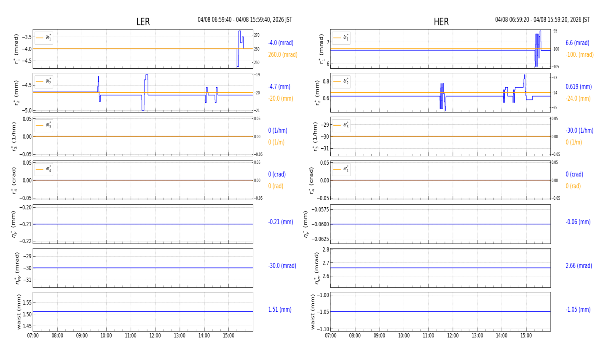Click the 10:00 tick on LER time axis
This screenshot has width=595, height=364.
tap(106, 336)
